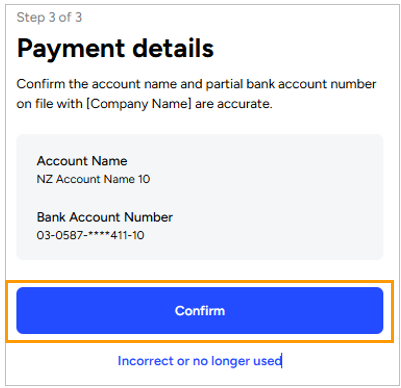Select the 'Account Name' label

pyautogui.click(x=82, y=161)
